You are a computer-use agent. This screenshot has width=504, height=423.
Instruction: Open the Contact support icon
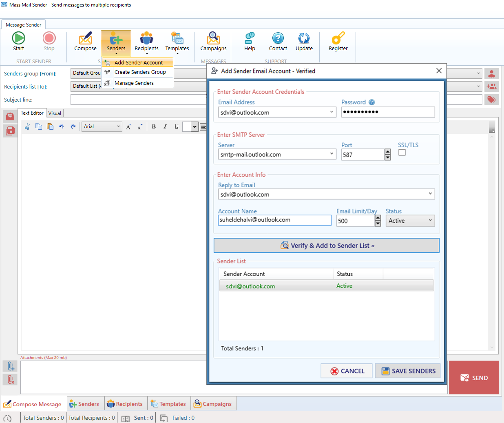point(278,38)
